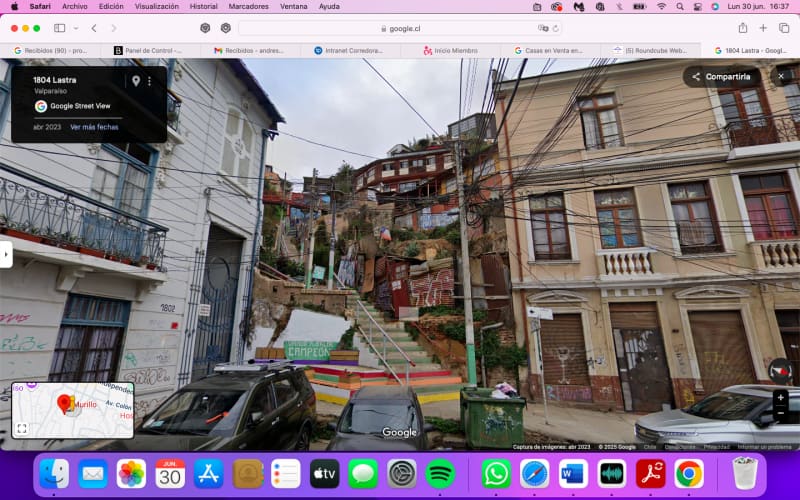Expand the side panel arrow on left edge
800x500 pixels.
pos(6,254)
